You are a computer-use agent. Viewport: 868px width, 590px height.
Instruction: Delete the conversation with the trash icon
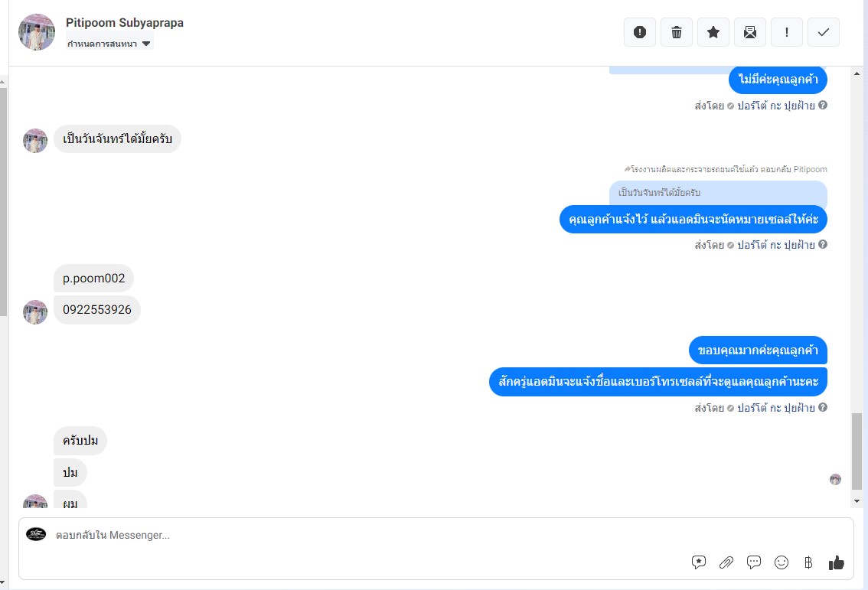coord(677,32)
